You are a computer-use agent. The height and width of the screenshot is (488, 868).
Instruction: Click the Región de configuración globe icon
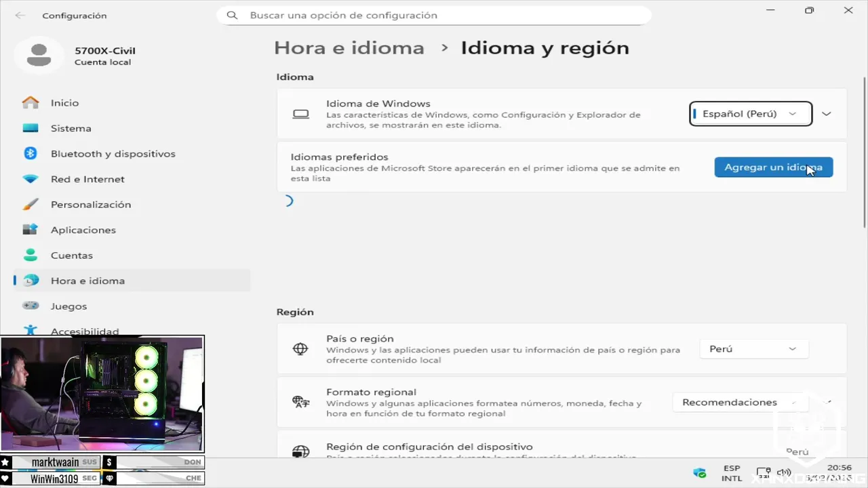[x=300, y=451]
